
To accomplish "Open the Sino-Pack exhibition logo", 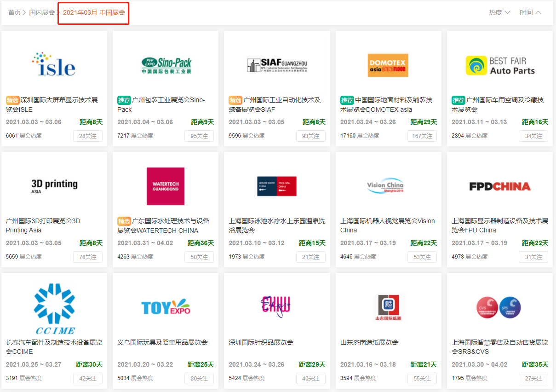I will pyautogui.click(x=166, y=65).
